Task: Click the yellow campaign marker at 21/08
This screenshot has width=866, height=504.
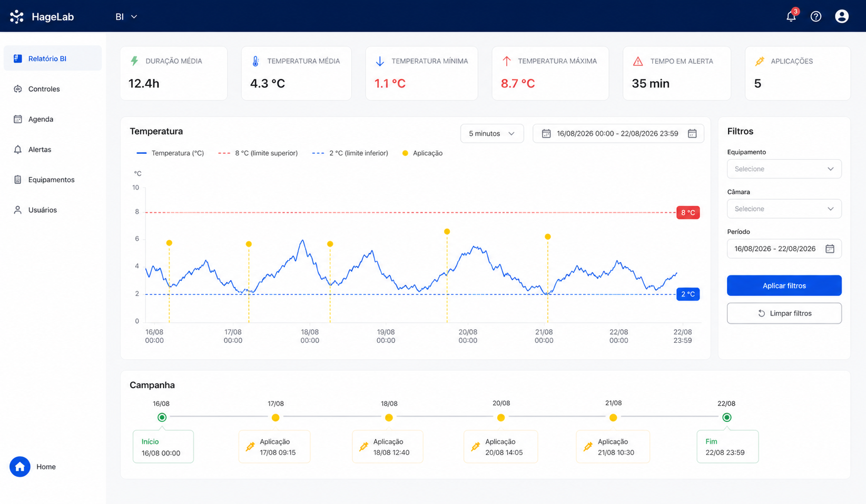Action: [613, 418]
